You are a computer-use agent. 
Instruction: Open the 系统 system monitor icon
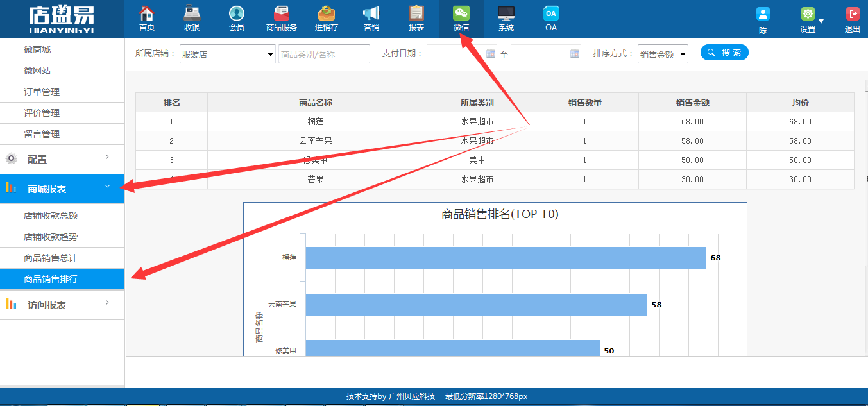(x=506, y=13)
